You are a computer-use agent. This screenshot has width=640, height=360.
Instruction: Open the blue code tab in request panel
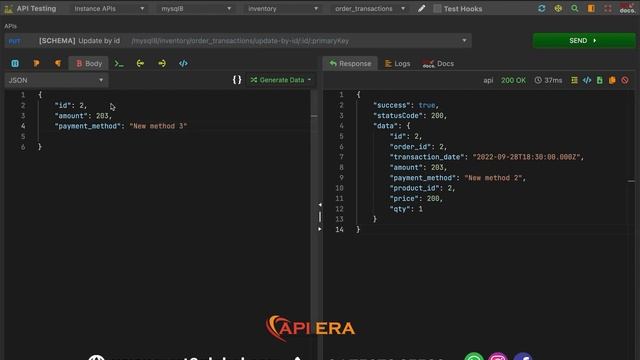click(x=183, y=63)
